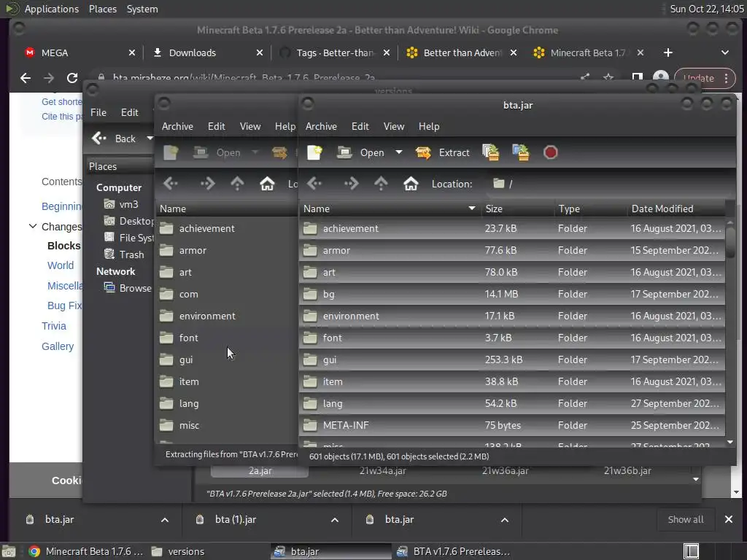747x560 pixels.
Task: Add a folder to bta.jar archive
Action: [x=521, y=152]
